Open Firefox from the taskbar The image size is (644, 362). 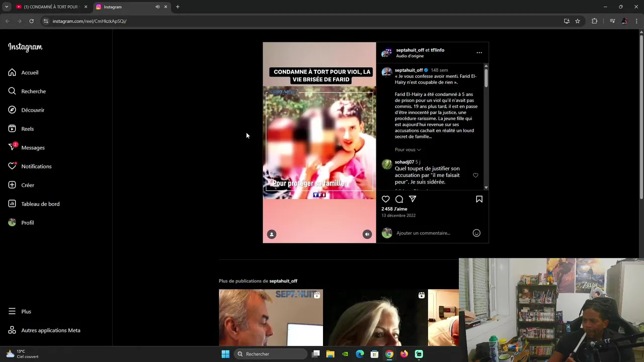point(404,354)
